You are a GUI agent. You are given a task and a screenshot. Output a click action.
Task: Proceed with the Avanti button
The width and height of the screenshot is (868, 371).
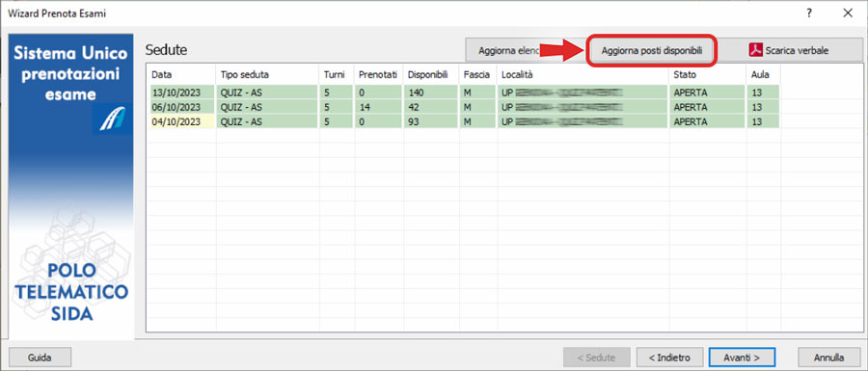pyautogui.click(x=742, y=358)
